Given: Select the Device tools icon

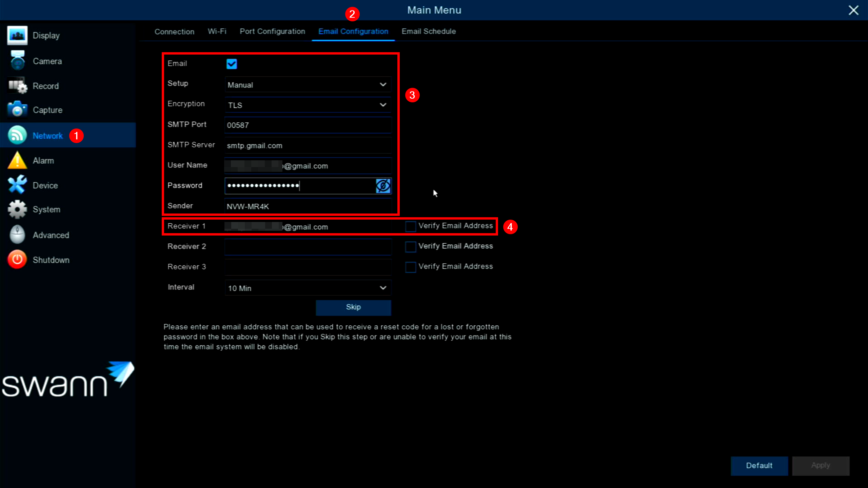Looking at the screenshot, I should (17, 185).
